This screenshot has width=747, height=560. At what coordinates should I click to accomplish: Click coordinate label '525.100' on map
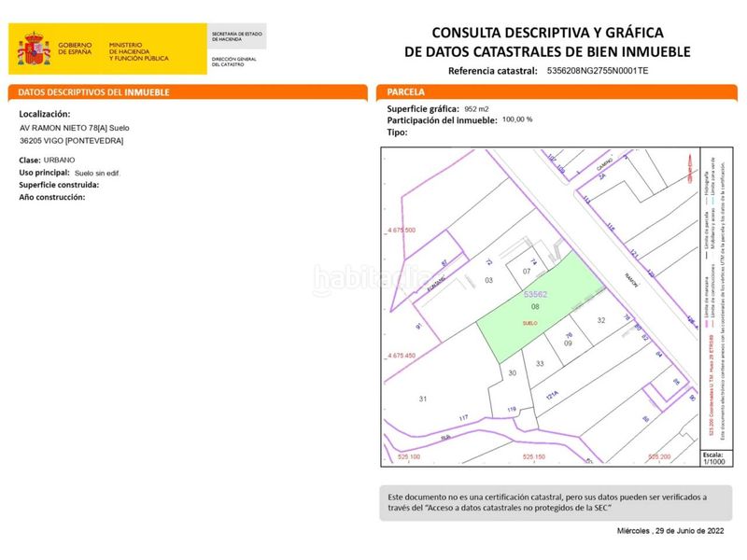409,457
